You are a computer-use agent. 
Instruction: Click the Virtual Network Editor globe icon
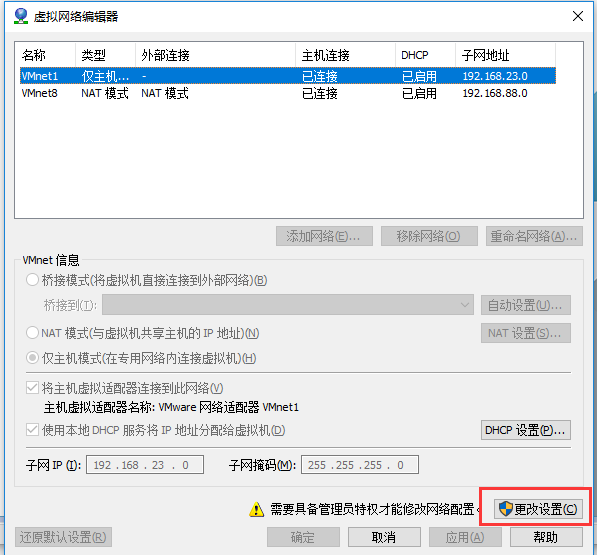point(21,16)
